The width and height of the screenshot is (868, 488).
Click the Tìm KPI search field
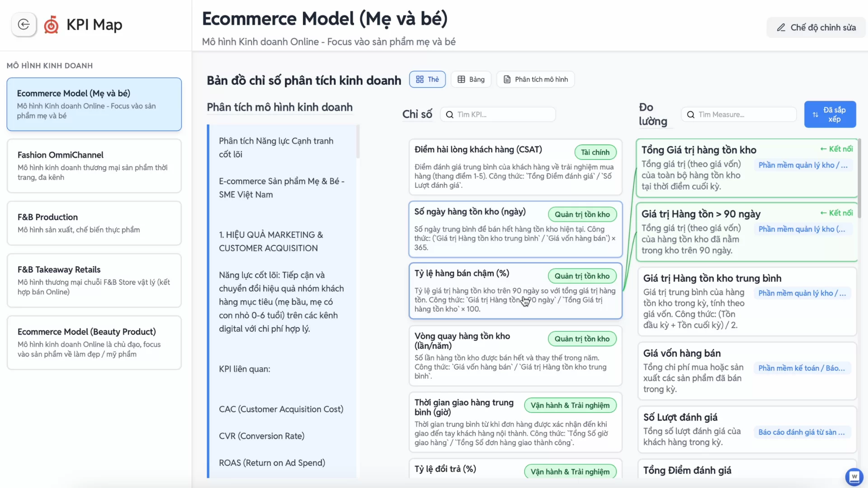(504, 115)
